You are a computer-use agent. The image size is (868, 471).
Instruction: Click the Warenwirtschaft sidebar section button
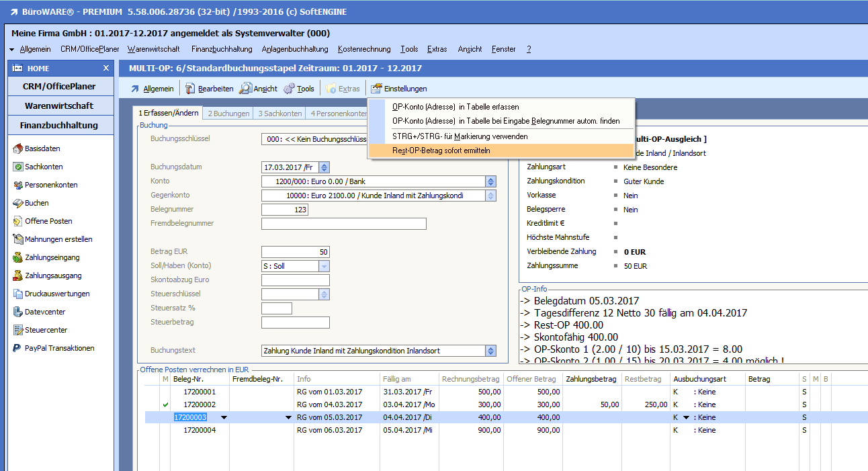[x=59, y=105]
